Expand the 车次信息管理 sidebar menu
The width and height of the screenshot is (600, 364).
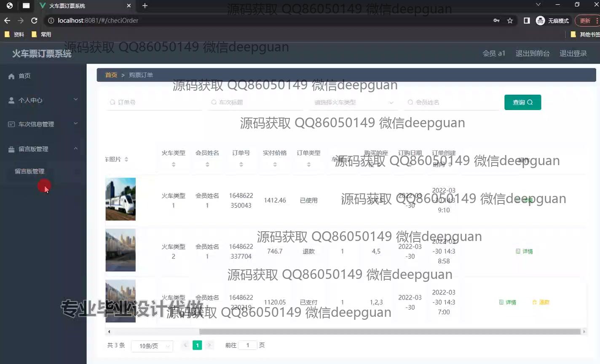43,124
